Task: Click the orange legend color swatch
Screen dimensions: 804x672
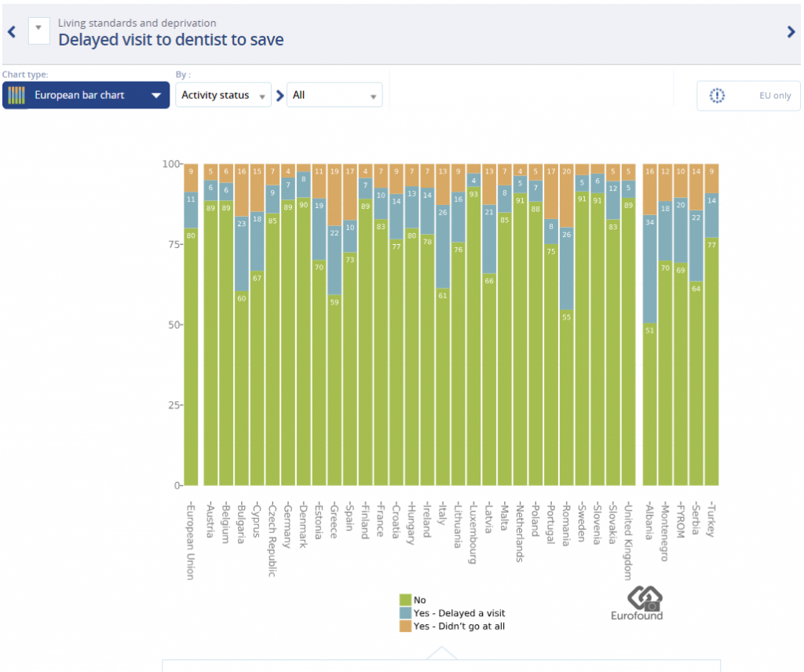Action: 405,626
